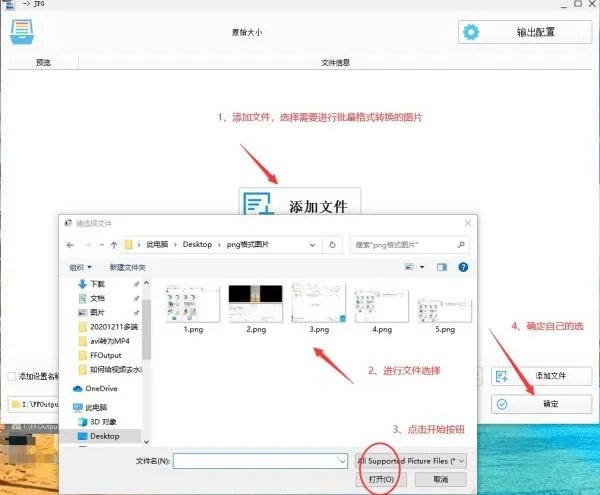
Task: Click the forward arrow in file dialog
Action: pos(88,245)
